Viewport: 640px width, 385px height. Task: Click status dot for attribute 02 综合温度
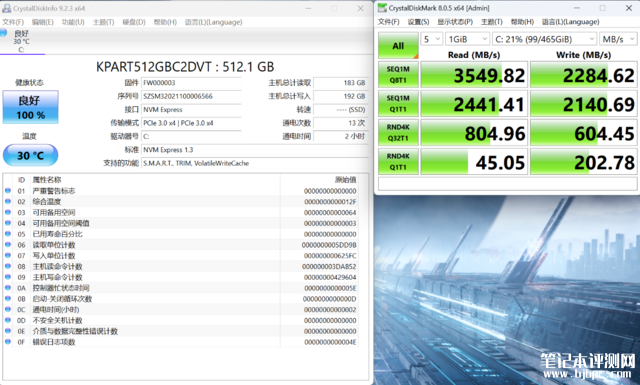pos(8,201)
